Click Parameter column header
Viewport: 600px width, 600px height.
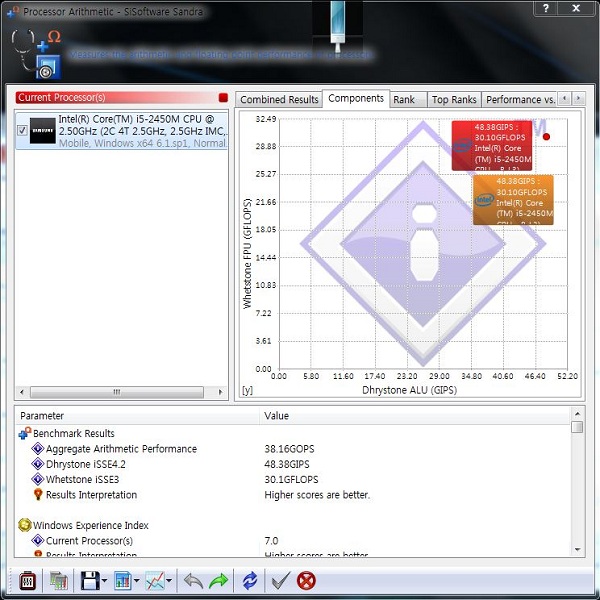click(x=138, y=416)
